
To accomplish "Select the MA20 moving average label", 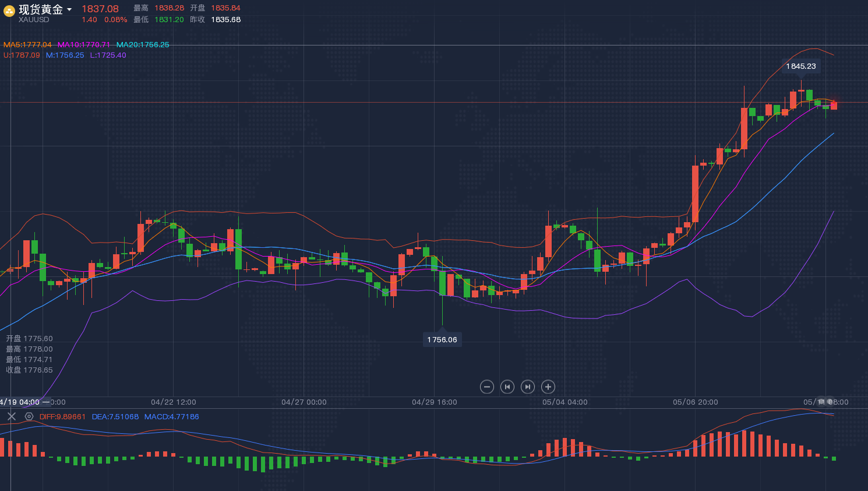I will (x=143, y=45).
